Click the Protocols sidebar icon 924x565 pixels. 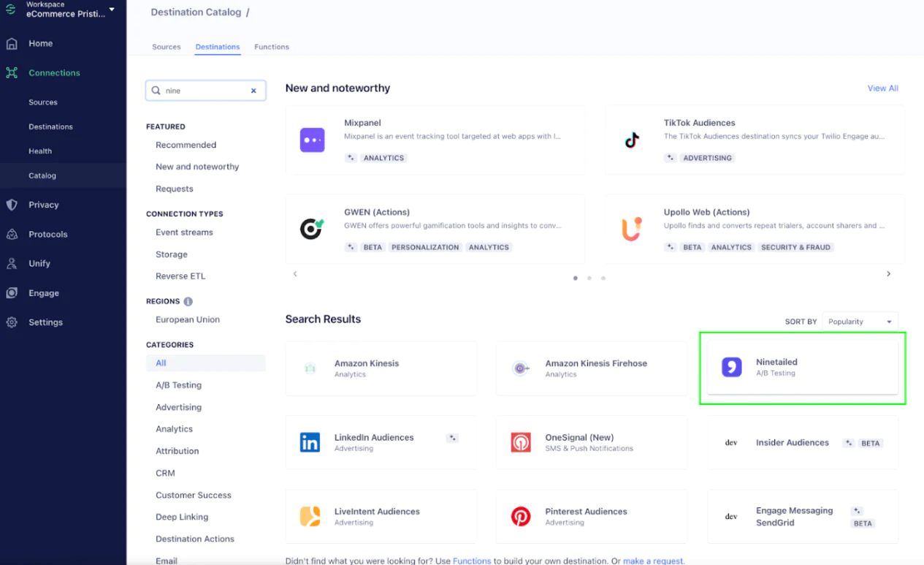pyautogui.click(x=12, y=235)
